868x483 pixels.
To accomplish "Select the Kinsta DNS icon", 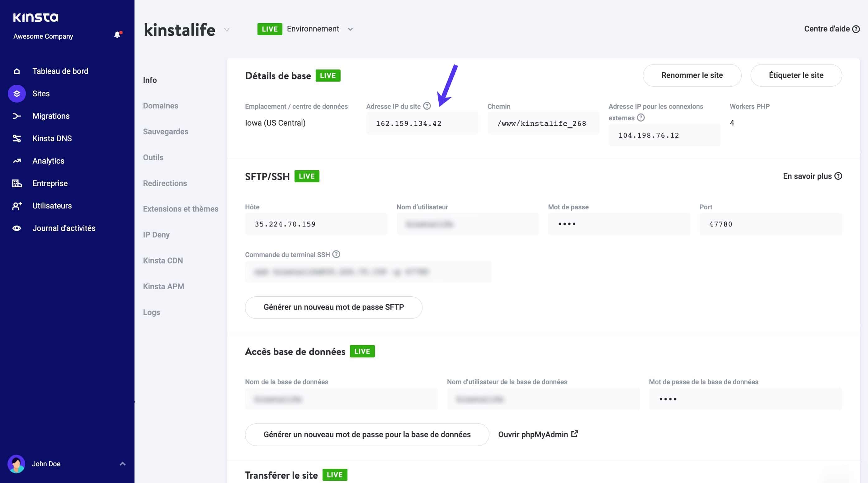I will click(17, 138).
